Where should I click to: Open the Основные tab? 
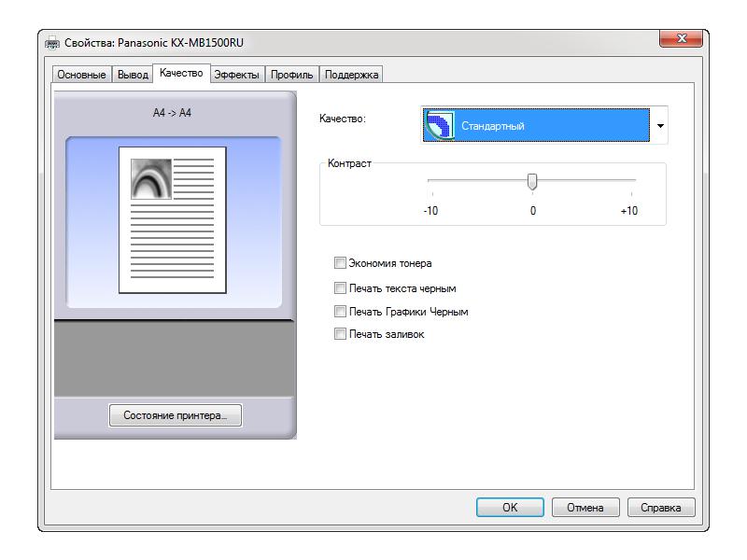pyautogui.click(x=81, y=75)
